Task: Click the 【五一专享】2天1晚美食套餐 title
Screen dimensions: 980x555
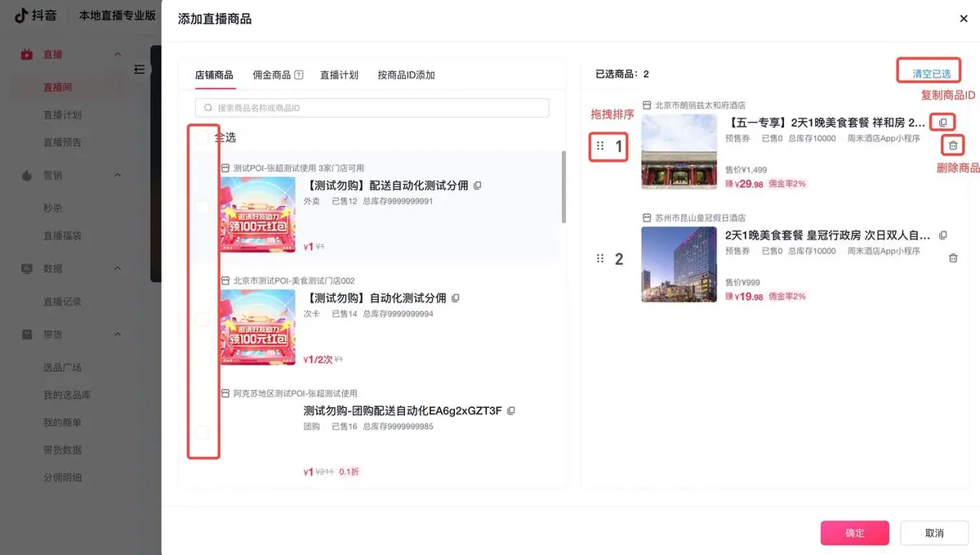Action: point(826,123)
